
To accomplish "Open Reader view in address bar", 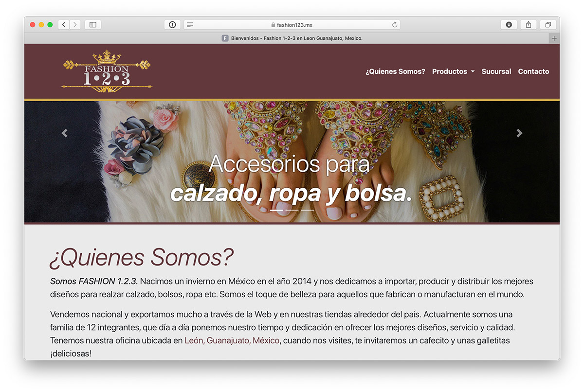I will pos(190,25).
